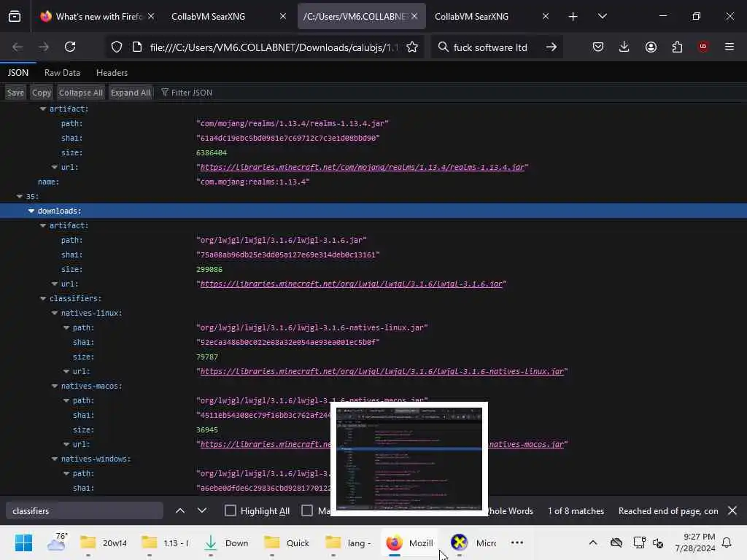Go back to previous page

tap(18, 47)
